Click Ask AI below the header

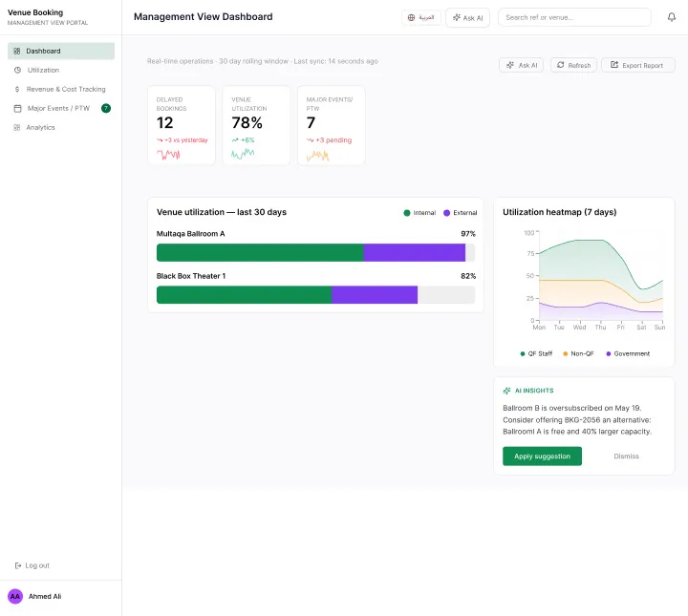pyautogui.click(x=522, y=65)
